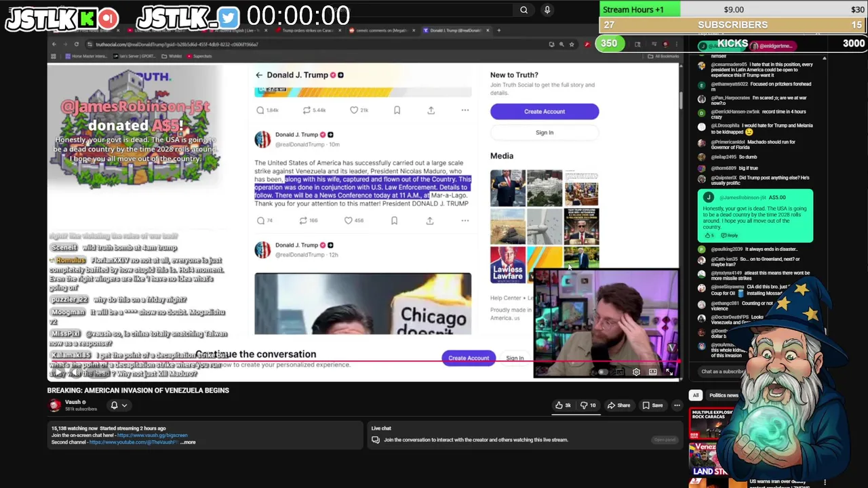Bookmark the Venezuela strike post
Screen dimensions: 868x488
tap(394, 220)
